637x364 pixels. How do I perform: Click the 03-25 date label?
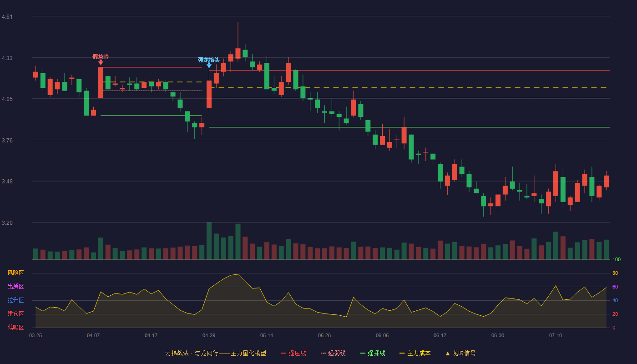35,335
